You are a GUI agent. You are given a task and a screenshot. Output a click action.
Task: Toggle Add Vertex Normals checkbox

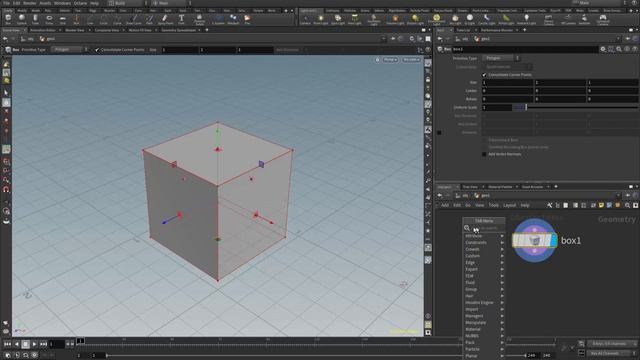(484, 154)
